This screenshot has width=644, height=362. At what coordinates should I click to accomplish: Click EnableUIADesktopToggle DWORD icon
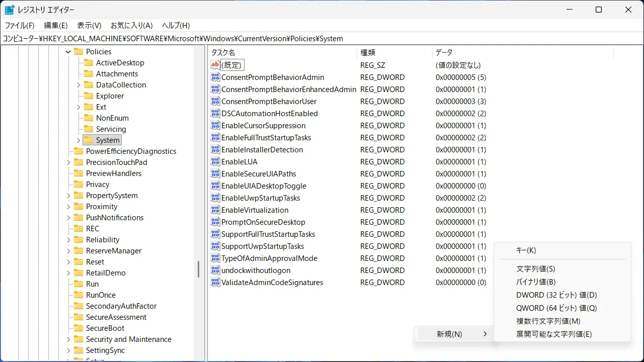point(215,186)
